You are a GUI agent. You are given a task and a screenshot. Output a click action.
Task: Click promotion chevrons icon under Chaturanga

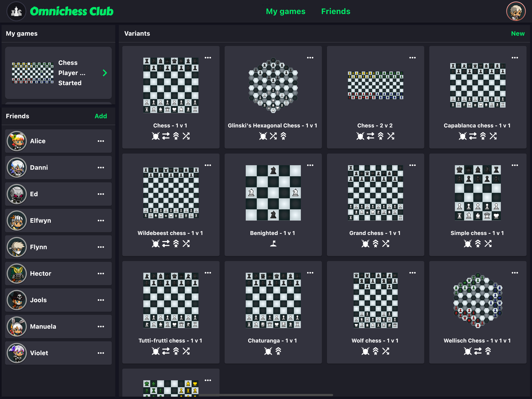click(278, 351)
